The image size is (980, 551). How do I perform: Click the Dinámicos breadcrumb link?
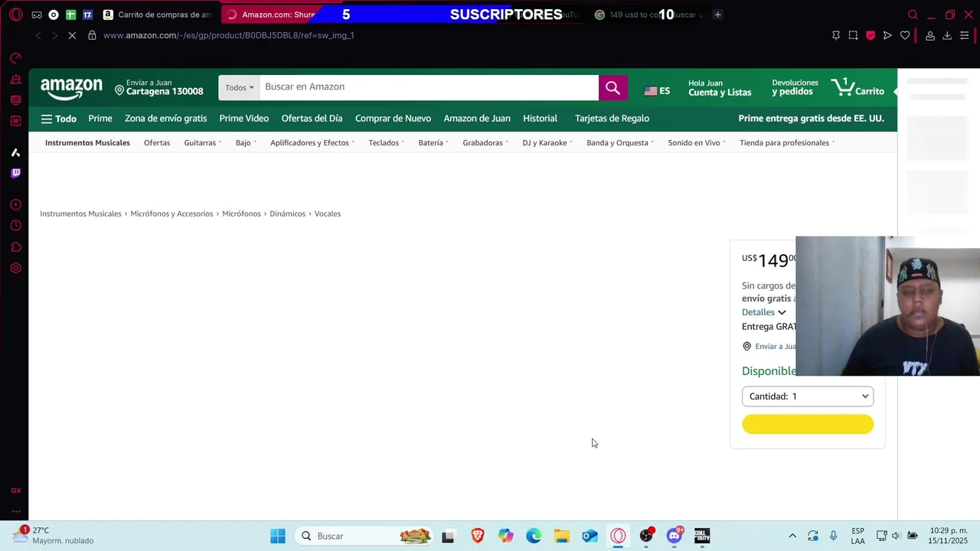click(287, 214)
